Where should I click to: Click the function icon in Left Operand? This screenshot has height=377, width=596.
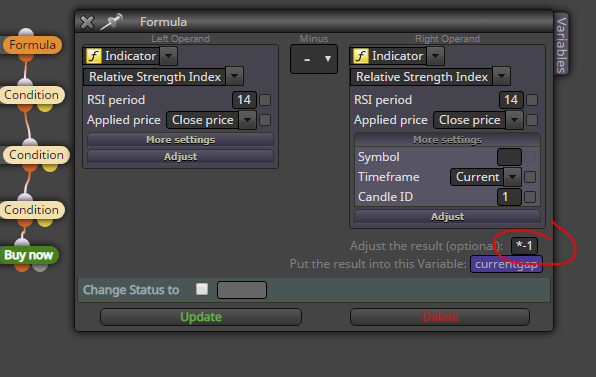94,56
